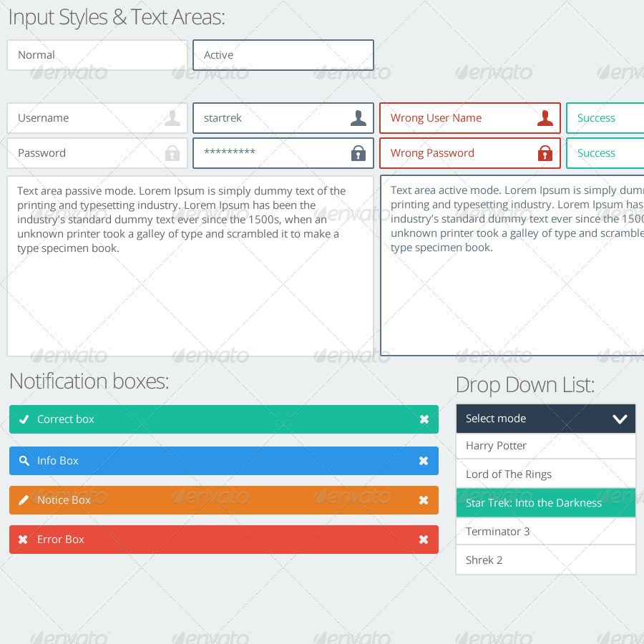Click the cross icon at the Error Box left side
Image resolution: width=644 pixels, height=644 pixels.
tap(23, 540)
